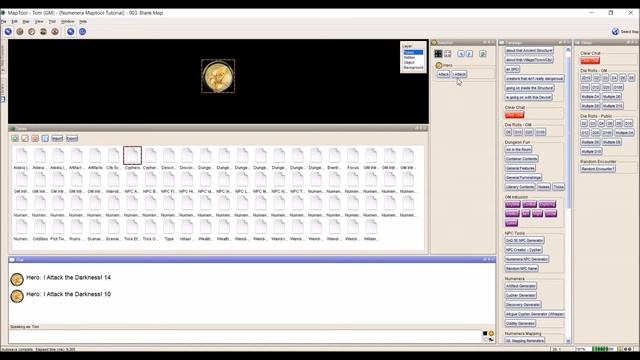Click Container Contents macro button

pos(522,159)
